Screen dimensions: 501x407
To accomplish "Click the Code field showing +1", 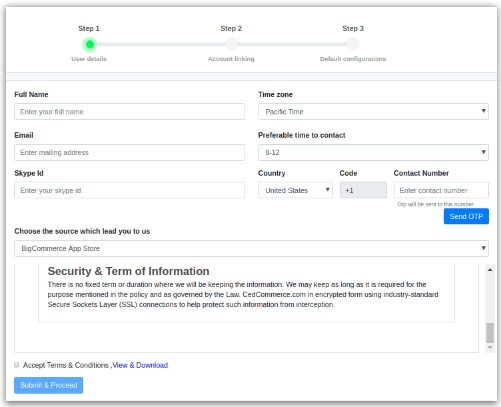I will pos(363,190).
